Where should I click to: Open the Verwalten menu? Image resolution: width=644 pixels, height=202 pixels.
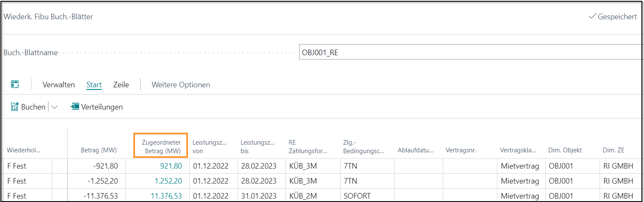coord(59,85)
